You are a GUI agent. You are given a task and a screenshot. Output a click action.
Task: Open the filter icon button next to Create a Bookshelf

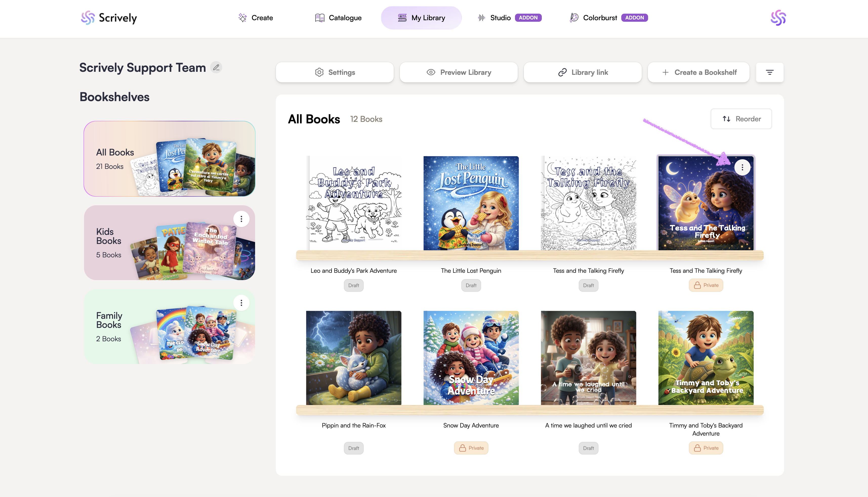click(769, 72)
